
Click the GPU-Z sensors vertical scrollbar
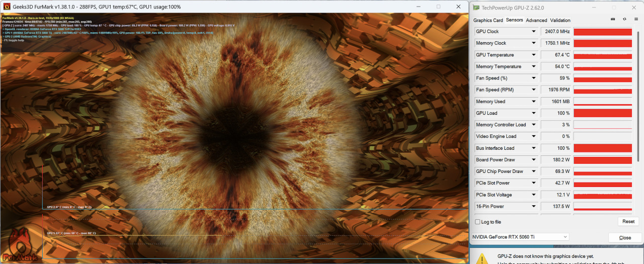(638, 96)
